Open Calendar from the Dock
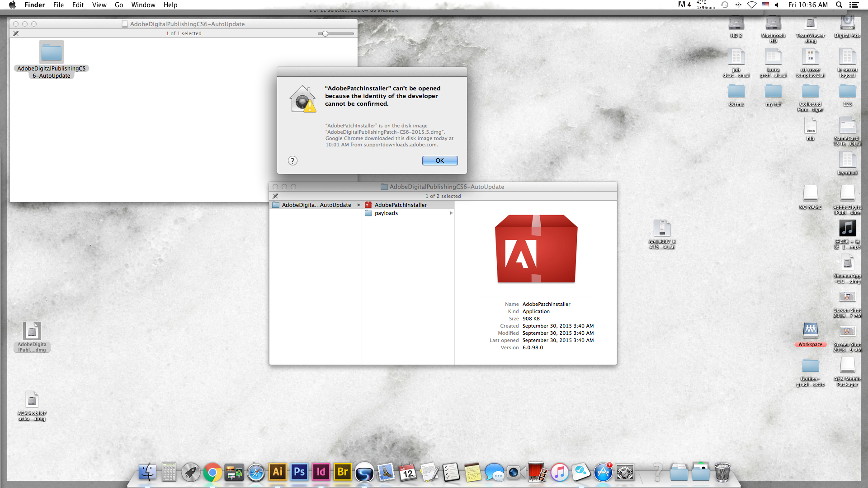The image size is (868, 488). click(408, 473)
